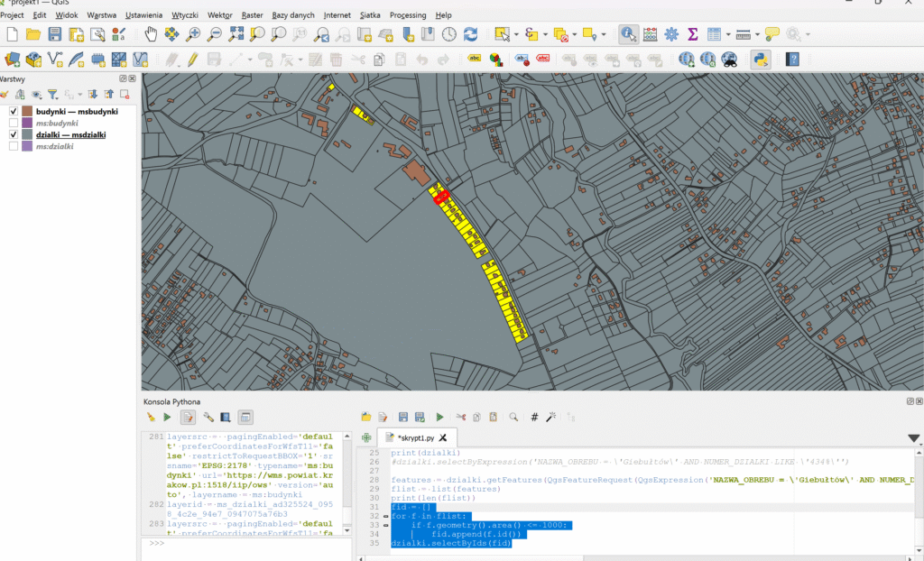The image size is (924, 561).
Task: Click the Refresh map icon
Action: [470, 34]
